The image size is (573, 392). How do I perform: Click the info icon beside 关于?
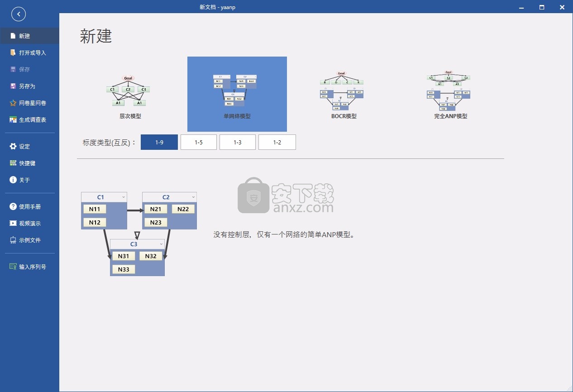[13, 180]
